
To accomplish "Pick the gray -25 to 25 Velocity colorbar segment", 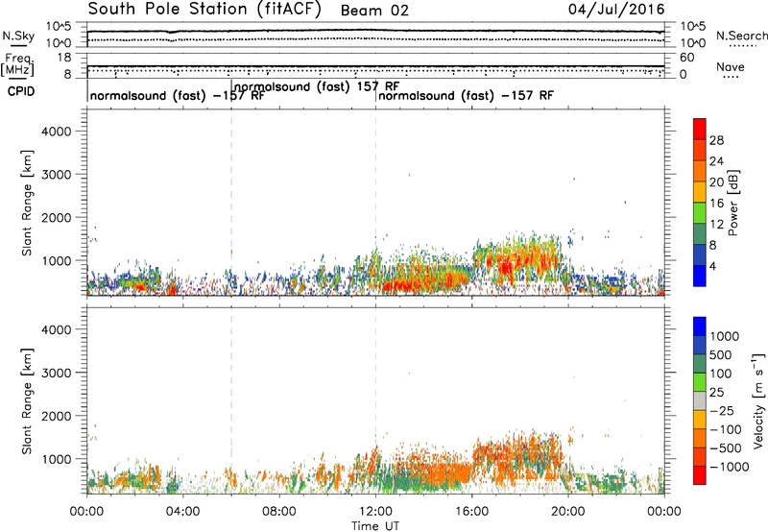I will tap(700, 400).
